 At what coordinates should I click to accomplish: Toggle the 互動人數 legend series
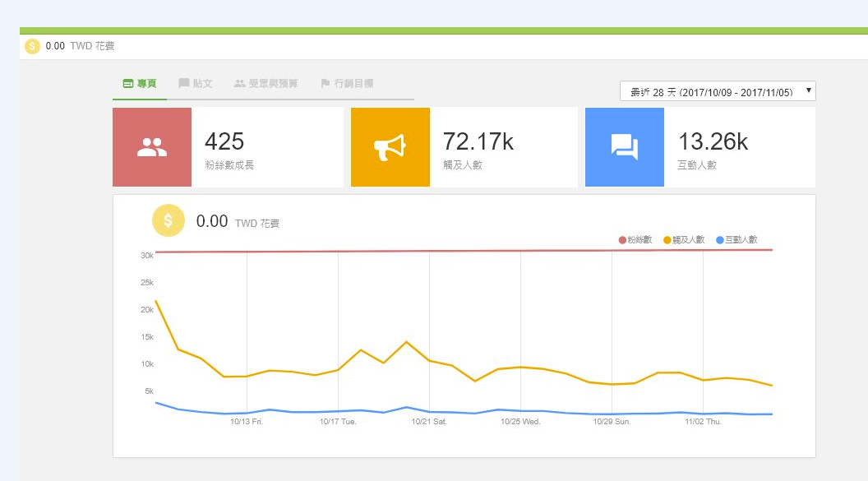click(x=736, y=239)
